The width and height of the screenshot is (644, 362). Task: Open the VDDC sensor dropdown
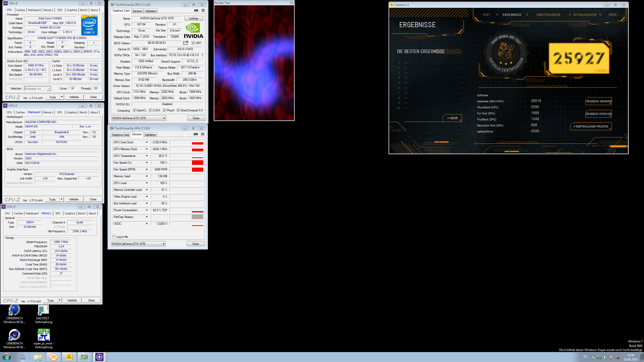pos(147,224)
